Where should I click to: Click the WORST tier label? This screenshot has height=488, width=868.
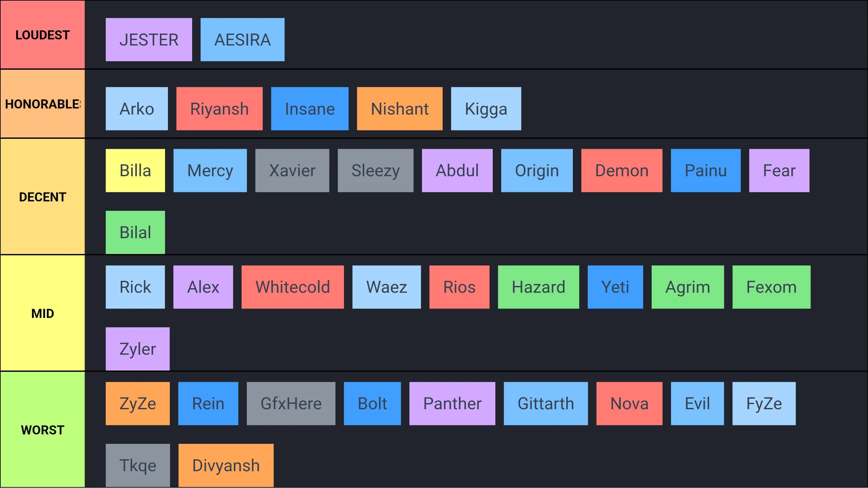(x=42, y=430)
